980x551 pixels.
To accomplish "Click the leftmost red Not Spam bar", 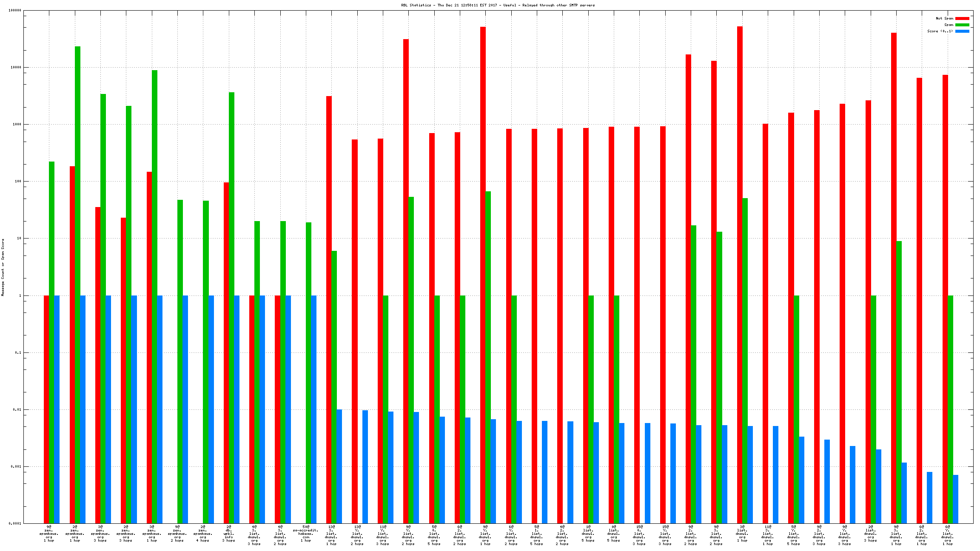I will pos(46,409).
